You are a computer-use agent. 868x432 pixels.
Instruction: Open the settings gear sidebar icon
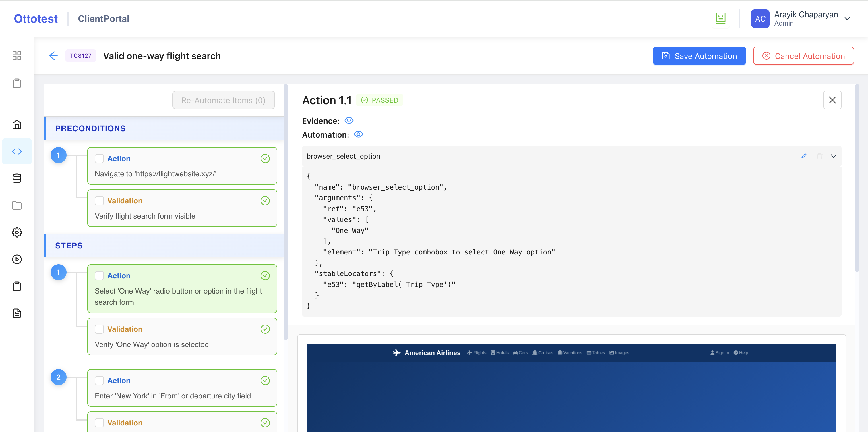17,232
